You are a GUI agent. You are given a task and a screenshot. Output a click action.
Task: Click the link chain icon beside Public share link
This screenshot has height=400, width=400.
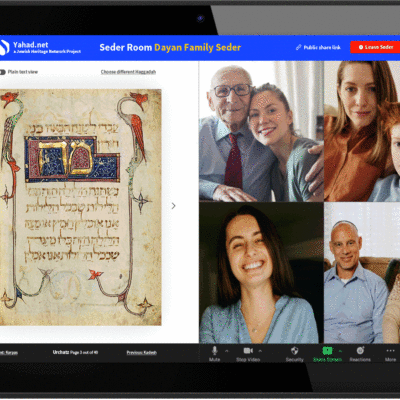point(299,47)
